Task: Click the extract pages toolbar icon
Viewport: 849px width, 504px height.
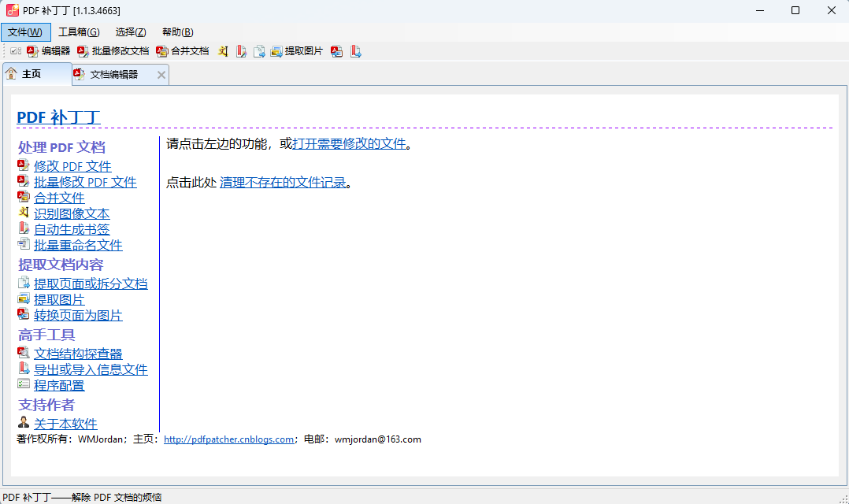Action: pyautogui.click(x=259, y=51)
